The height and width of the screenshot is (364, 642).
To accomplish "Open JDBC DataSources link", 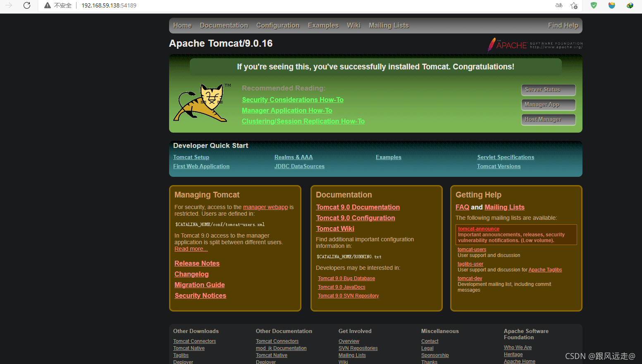I will (x=299, y=166).
